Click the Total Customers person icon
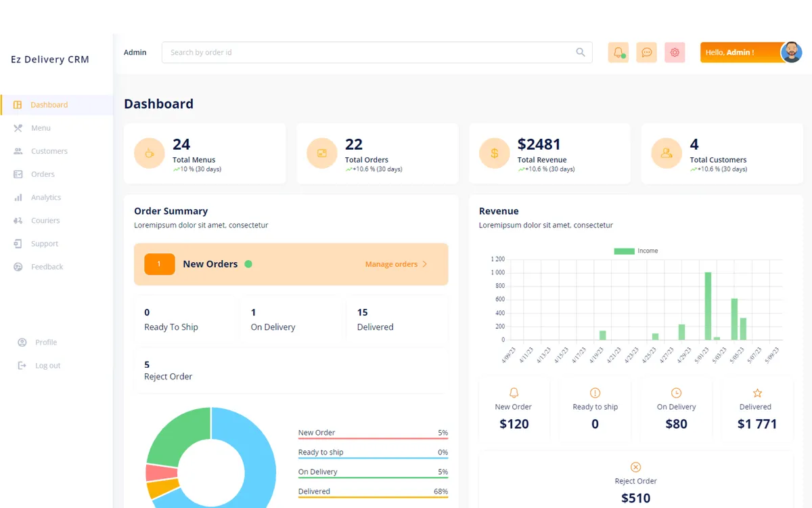Screen dimensions: 812x508 coord(667,153)
